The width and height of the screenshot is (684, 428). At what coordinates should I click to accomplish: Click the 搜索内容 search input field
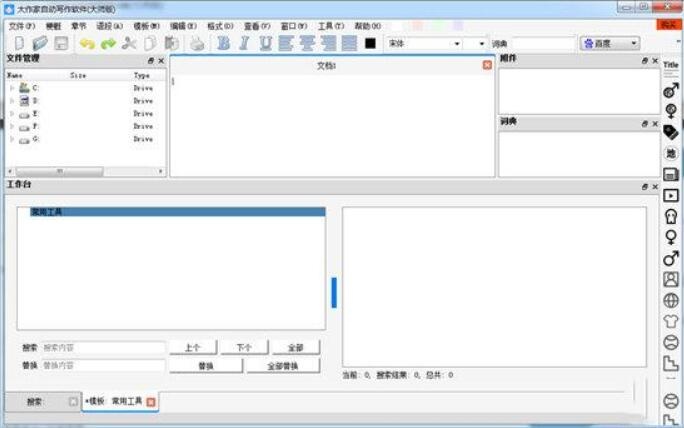[x=103, y=347]
